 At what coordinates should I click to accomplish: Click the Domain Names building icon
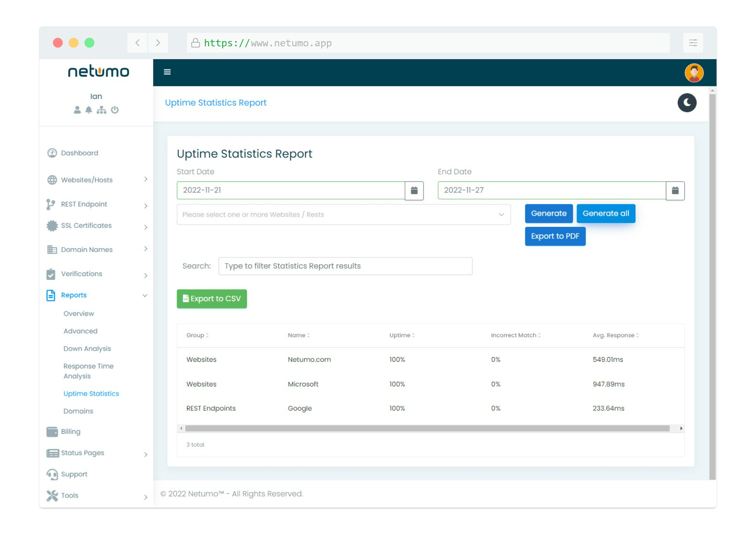52,250
